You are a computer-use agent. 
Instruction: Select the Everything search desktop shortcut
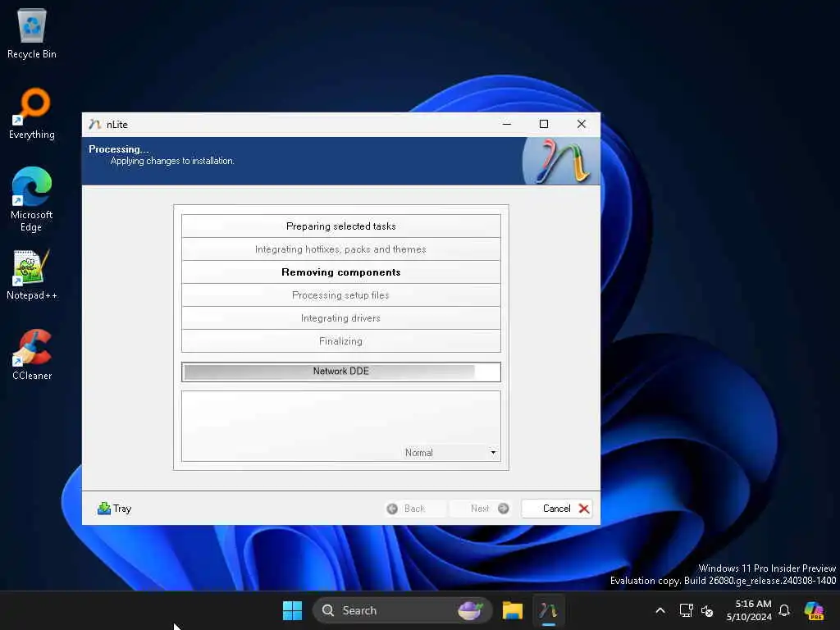tap(32, 114)
